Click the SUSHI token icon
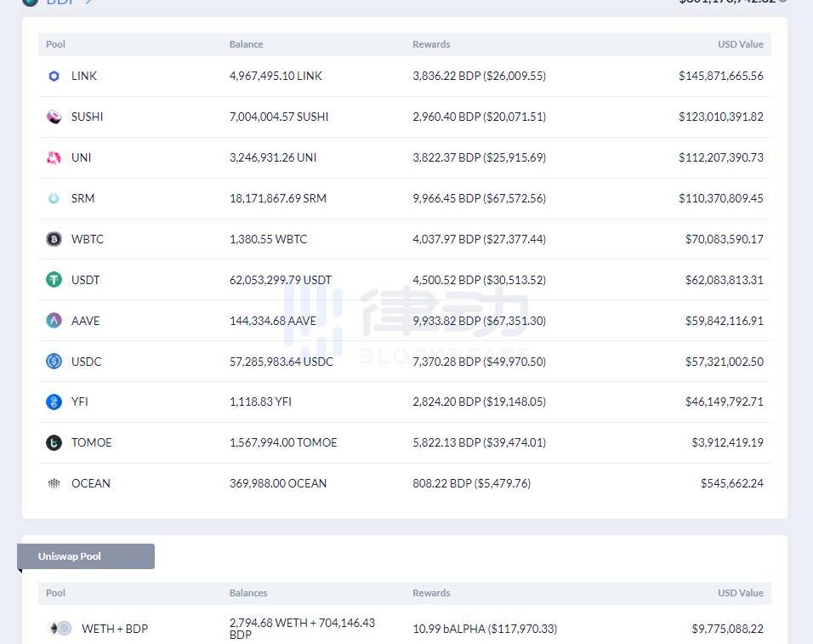The image size is (813, 644). coord(54,117)
